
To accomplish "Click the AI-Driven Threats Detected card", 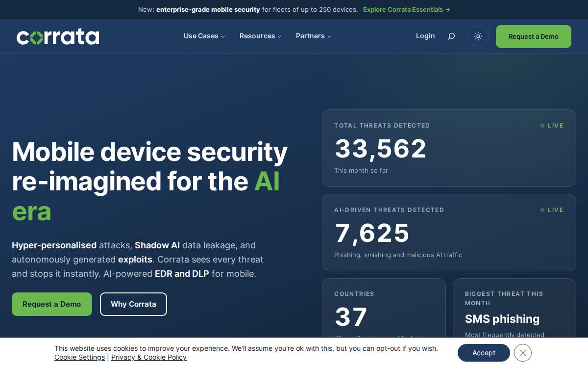I will [449, 233].
